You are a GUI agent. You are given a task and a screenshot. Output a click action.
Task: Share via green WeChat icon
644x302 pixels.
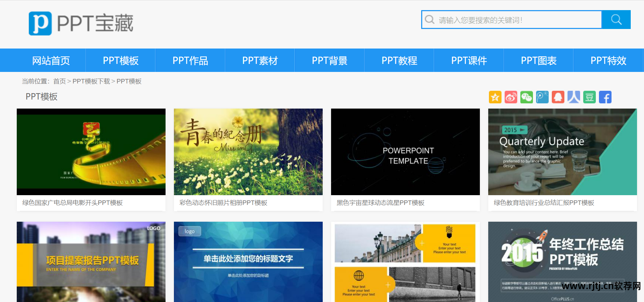click(x=526, y=97)
